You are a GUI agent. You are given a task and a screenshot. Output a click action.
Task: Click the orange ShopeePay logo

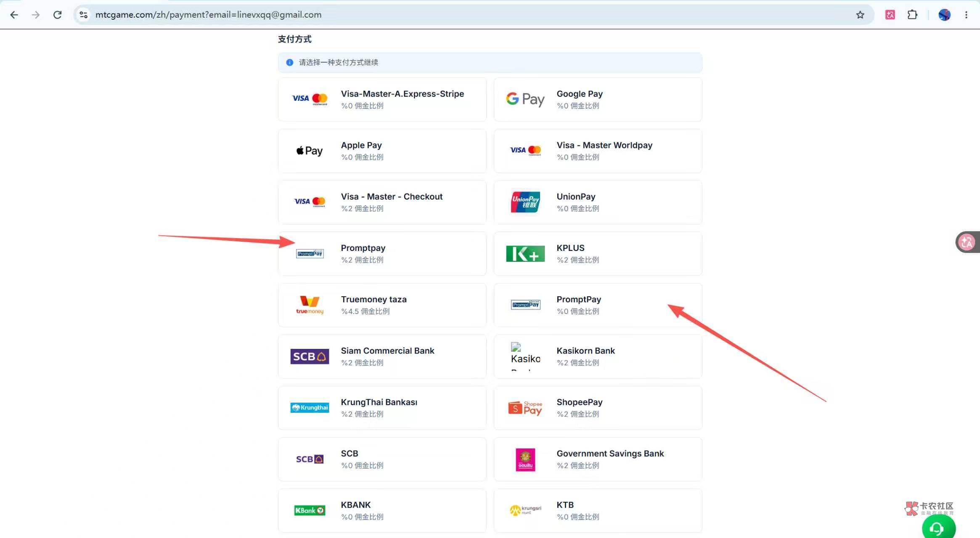(525, 408)
